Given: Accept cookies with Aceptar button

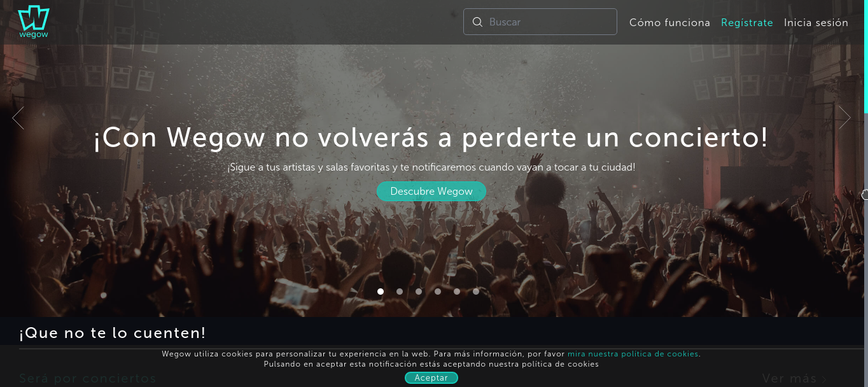Looking at the screenshot, I should coord(431,377).
